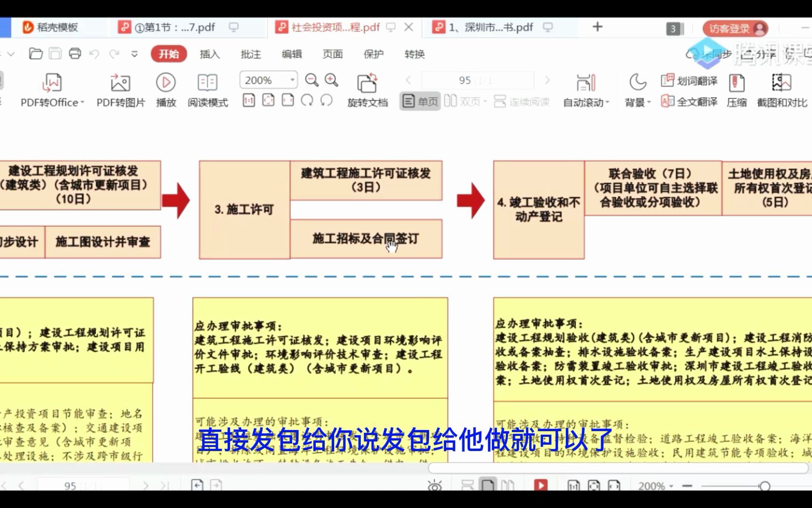Screen dimensions: 812x508
Task: Open the 保护 ribbon tab
Action: (x=373, y=54)
